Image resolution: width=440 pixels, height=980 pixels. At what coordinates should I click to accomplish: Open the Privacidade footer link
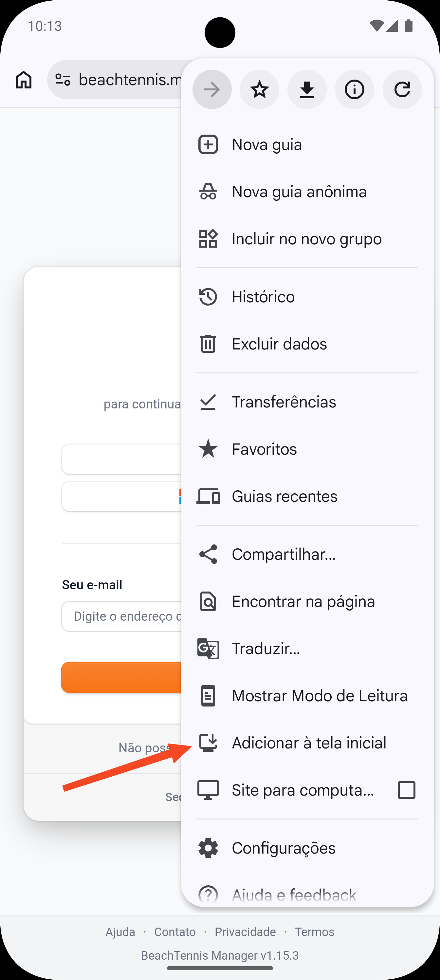245,932
